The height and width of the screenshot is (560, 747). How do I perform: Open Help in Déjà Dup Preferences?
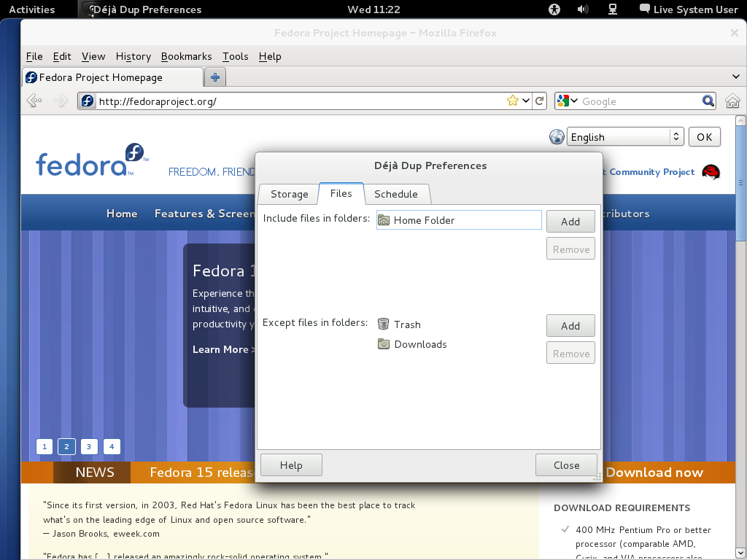click(x=291, y=464)
